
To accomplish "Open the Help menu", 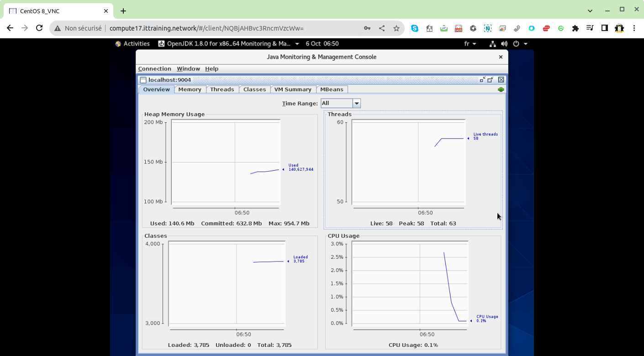I will click(x=211, y=69).
